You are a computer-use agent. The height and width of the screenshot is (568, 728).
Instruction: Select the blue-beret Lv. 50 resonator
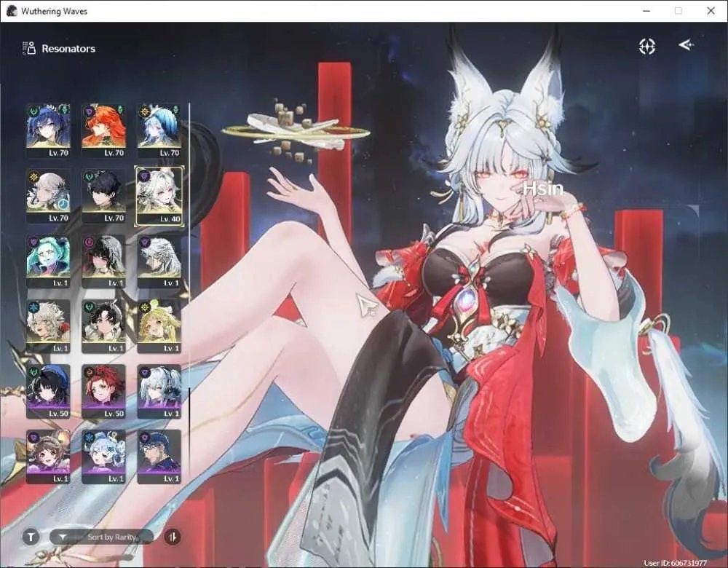pos(48,392)
